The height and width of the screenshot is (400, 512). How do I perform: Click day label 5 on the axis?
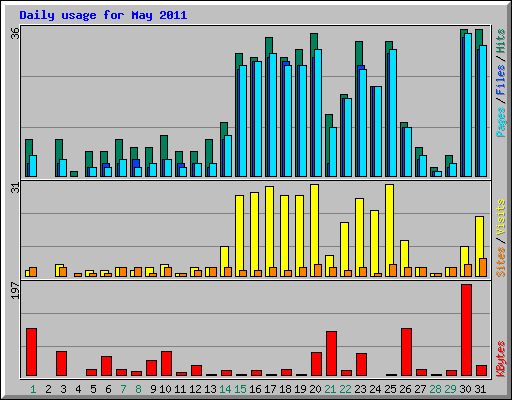pyautogui.click(x=93, y=389)
